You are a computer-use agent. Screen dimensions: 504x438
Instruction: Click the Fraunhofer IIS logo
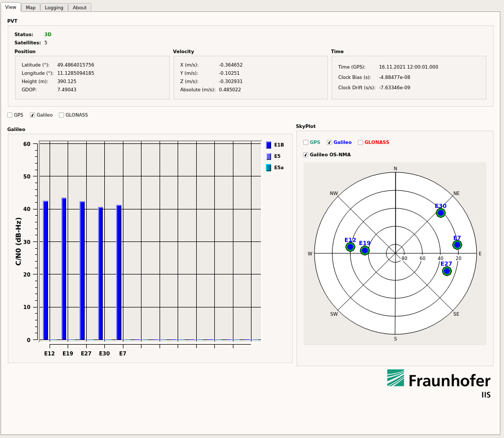click(438, 383)
